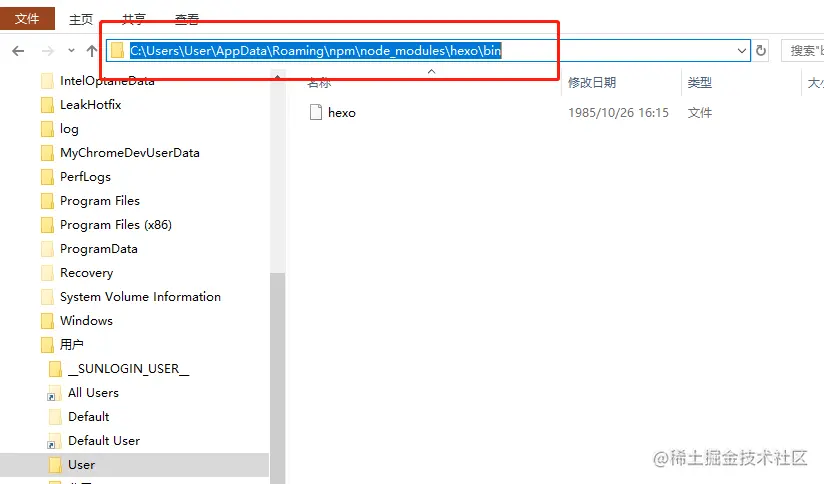Click the log folder icon
The height and width of the screenshot is (484, 824).
(x=47, y=129)
